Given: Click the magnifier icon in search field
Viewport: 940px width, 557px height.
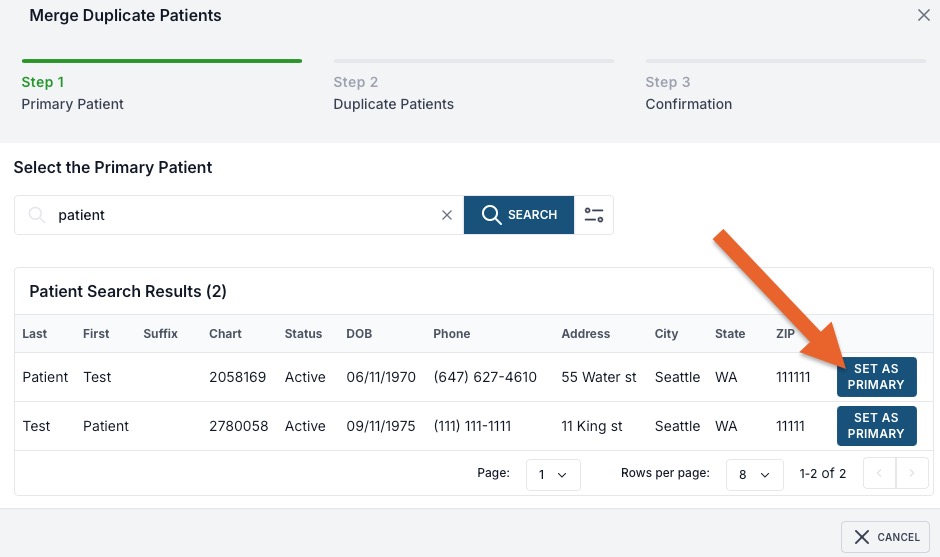Looking at the screenshot, I should pos(37,215).
